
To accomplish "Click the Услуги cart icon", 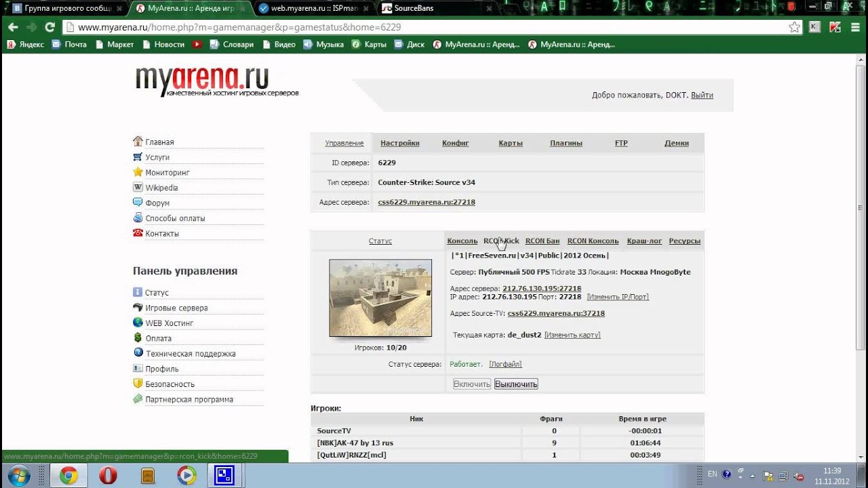I will tap(138, 157).
